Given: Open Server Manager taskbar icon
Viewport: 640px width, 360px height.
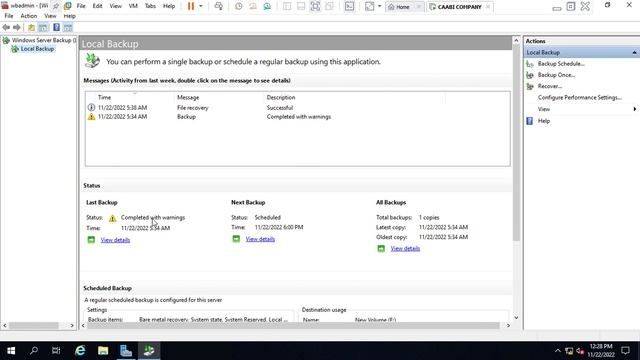Looking at the screenshot, I should 126,351.
